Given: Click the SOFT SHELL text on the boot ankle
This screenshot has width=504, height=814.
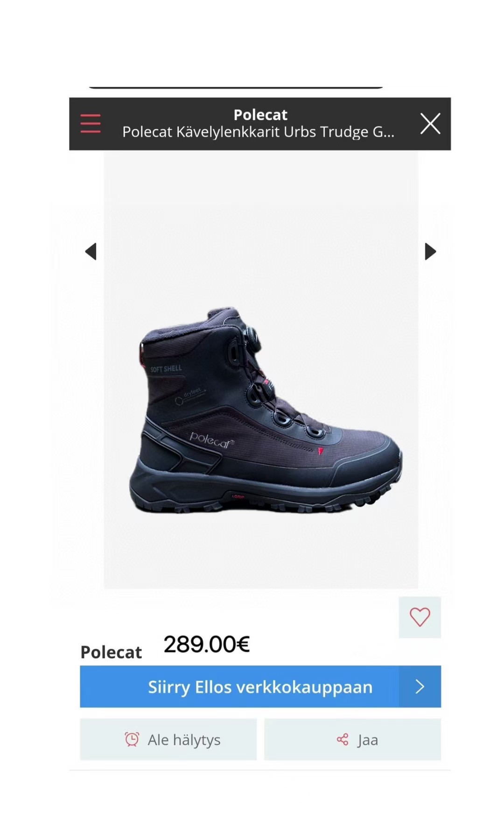Looking at the screenshot, I should pyautogui.click(x=166, y=369).
